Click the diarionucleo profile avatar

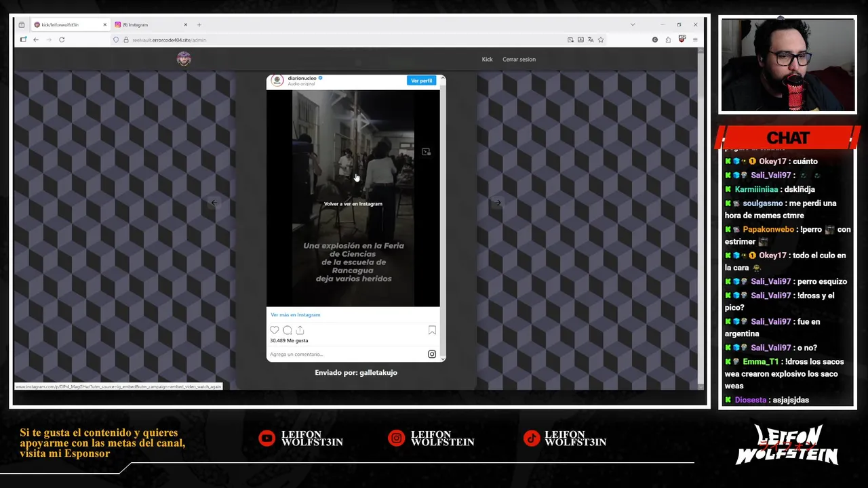(x=277, y=81)
